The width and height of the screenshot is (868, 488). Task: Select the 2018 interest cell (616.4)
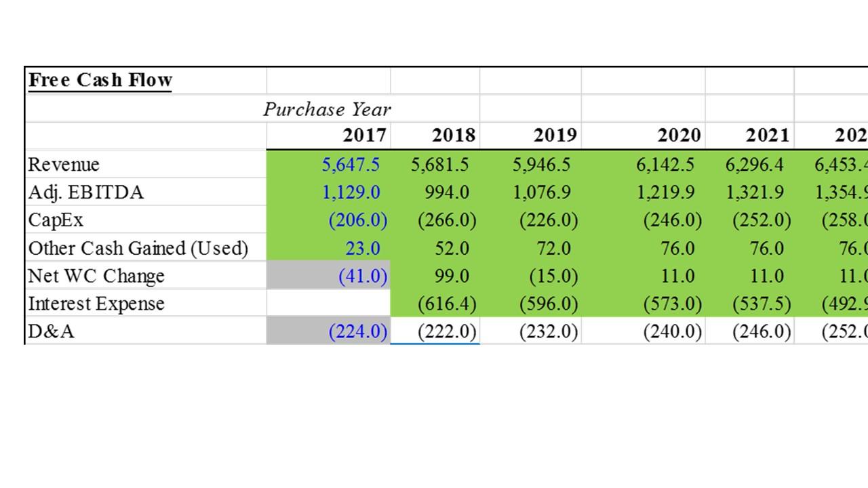pos(435,303)
